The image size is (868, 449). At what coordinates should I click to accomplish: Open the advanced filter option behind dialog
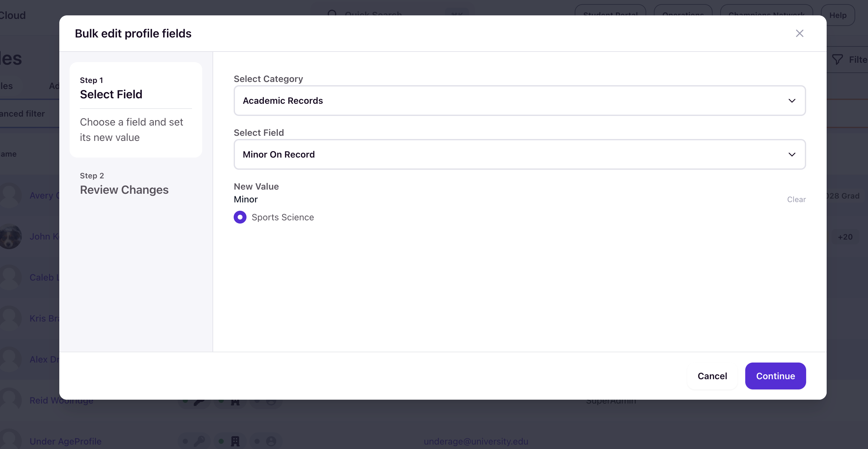coord(22,114)
